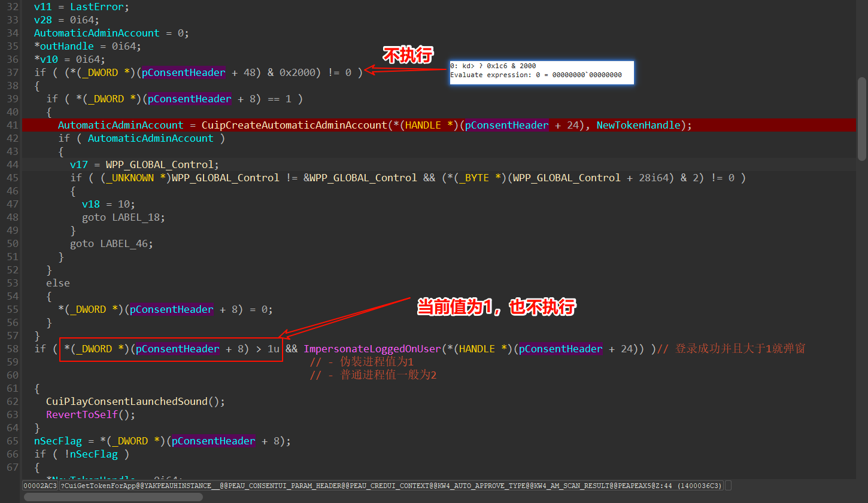868x503 pixels.
Task: Click the kd evaluate expression output box
Action: tap(541, 72)
